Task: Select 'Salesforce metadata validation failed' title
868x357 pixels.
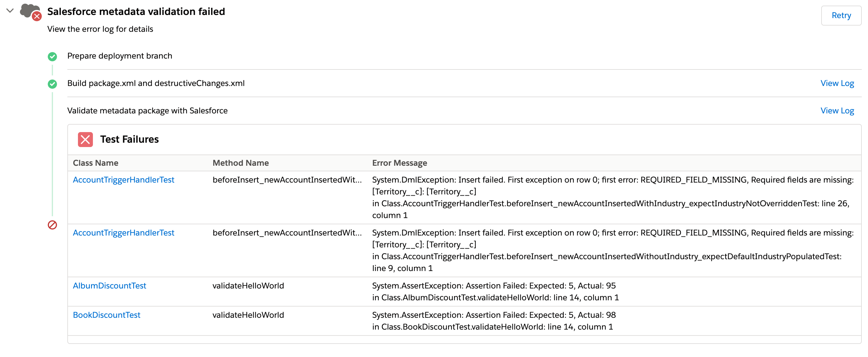Action: 136,12
